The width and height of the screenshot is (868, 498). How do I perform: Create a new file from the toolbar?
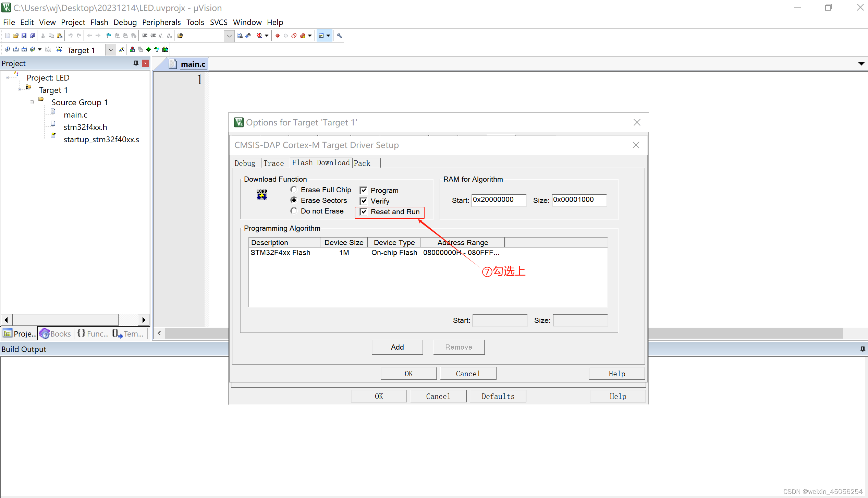tap(8, 36)
